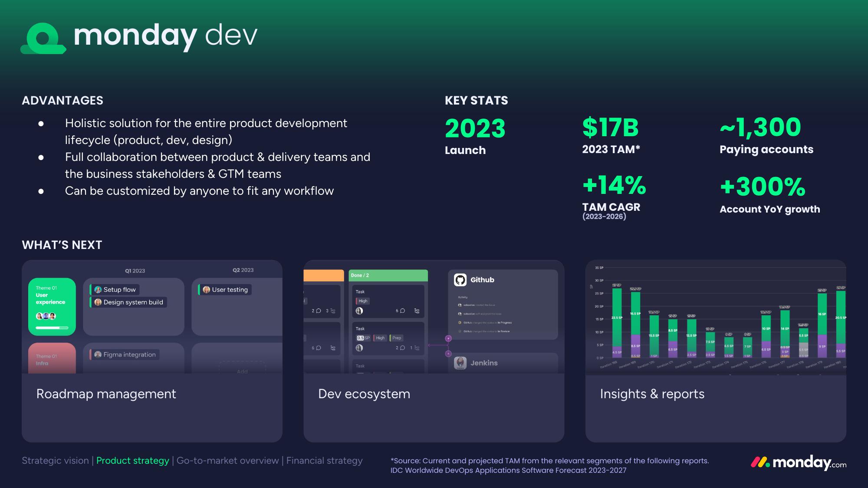Click the KEY STATS heading
This screenshot has height=488, width=868.
[x=476, y=101]
